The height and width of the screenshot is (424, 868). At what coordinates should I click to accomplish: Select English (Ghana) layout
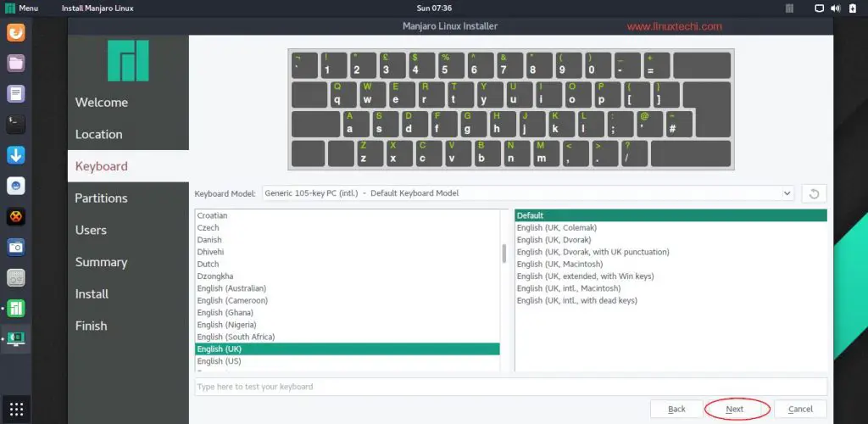pos(347,313)
